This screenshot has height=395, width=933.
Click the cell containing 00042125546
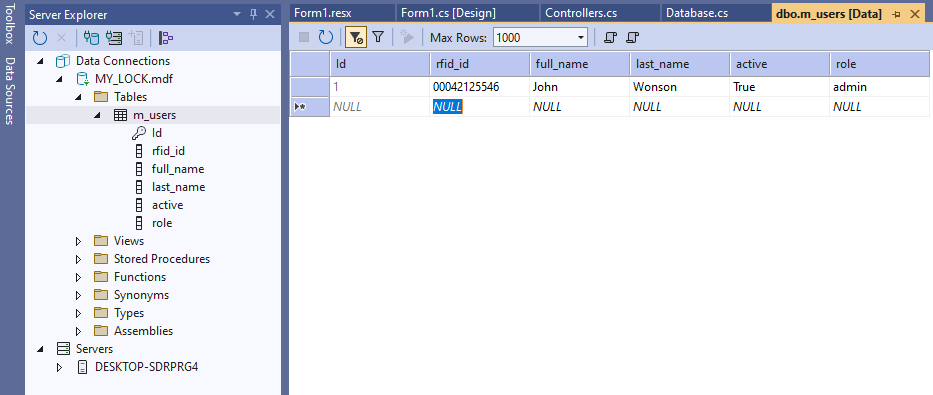480,87
